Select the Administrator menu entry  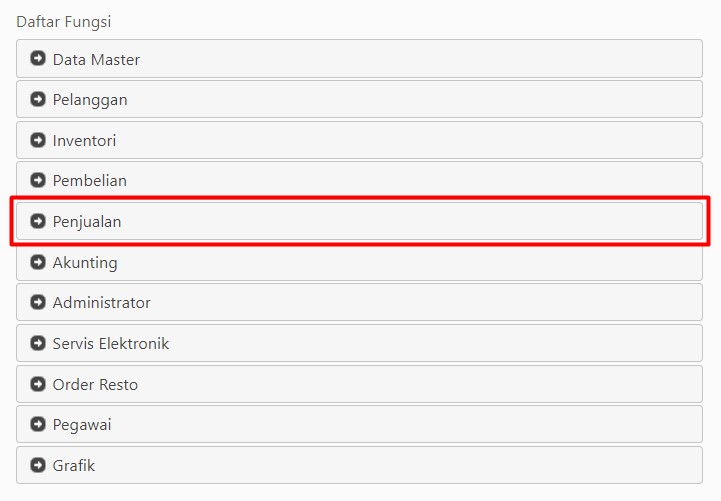[x=359, y=302]
